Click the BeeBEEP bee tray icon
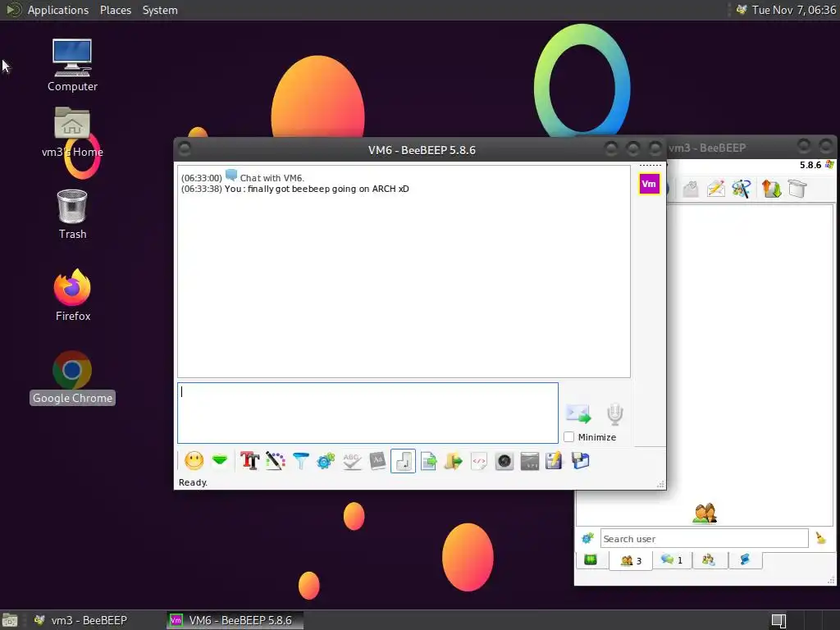The height and width of the screenshot is (630, 840). tap(742, 10)
